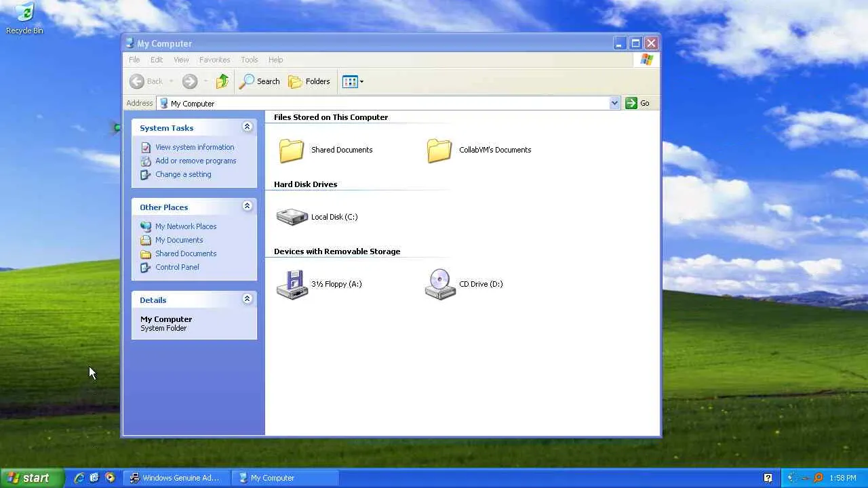868x488 pixels.
Task: Open the View menu
Action: point(181,60)
